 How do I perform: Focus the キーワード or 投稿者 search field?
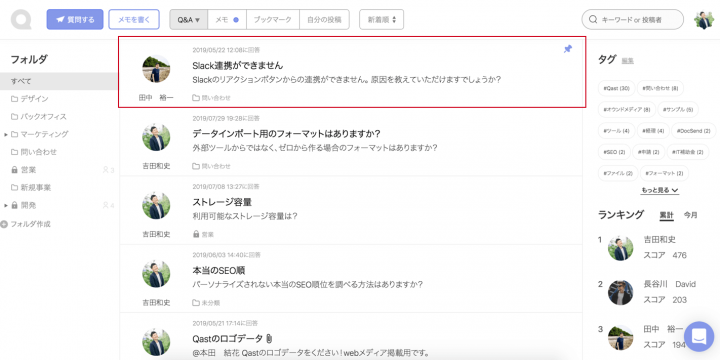pyautogui.click(x=632, y=20)
